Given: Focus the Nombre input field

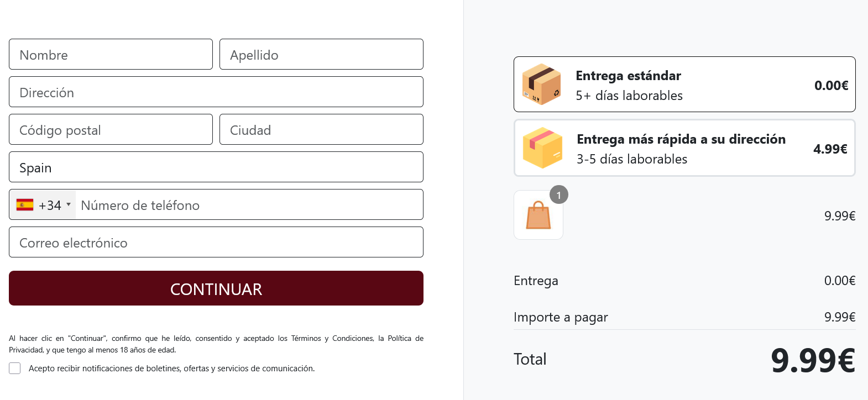Looking at the screenshot, I should [x=111, y=54].
